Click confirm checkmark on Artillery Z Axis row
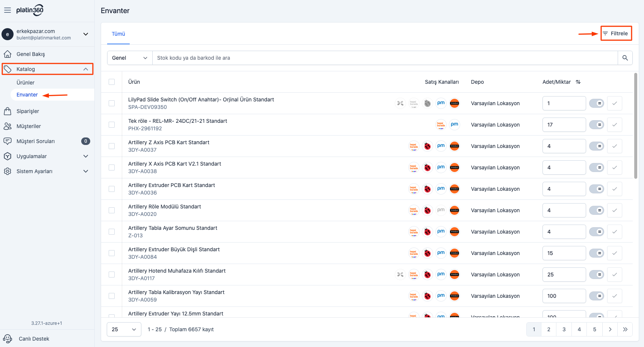The image size is (644, 347). (x=615, y=146)
